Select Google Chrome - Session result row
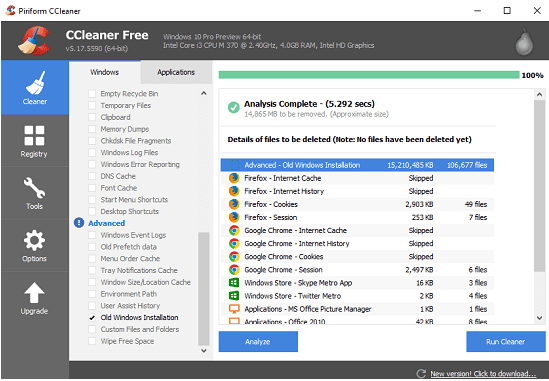Screen dimensions: 549x381 point(357,270)
